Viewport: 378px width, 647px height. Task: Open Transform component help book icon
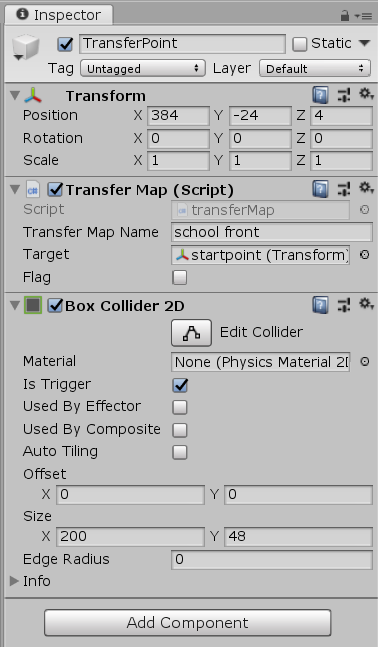[321, 95]
